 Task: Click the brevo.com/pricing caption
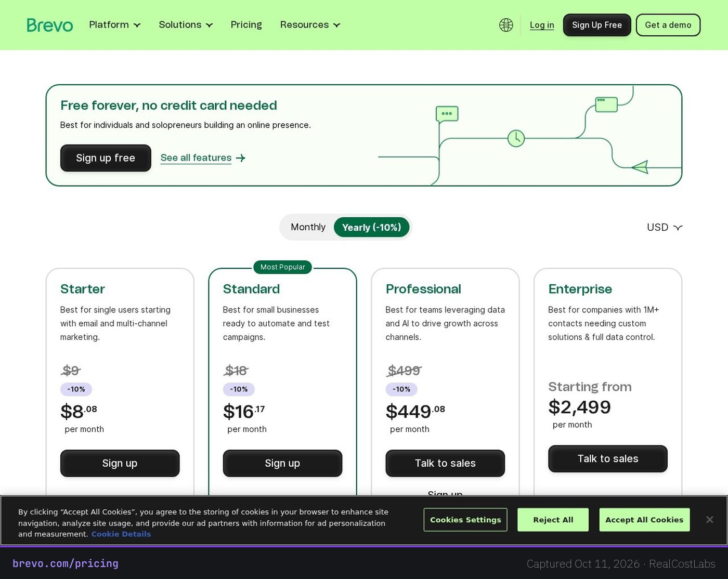(66, 563)
